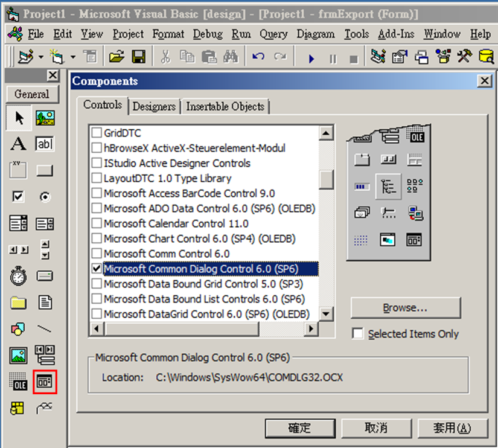Select the TextBox control tool

pos(45,144)
